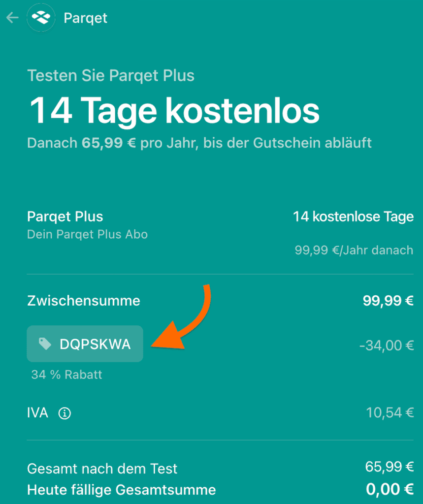Click "Dein Parqet Plus Abo" description
423x504 pixels.
[87, 234]
